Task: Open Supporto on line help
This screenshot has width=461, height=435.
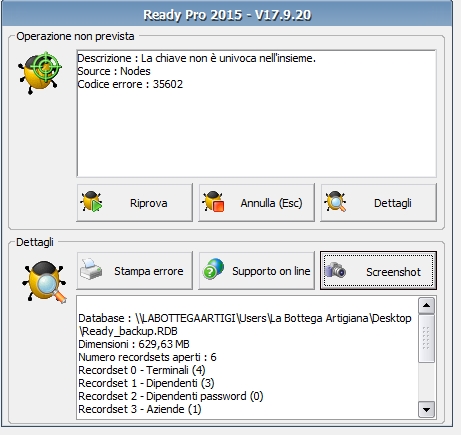Action: [x=257, y=271]
